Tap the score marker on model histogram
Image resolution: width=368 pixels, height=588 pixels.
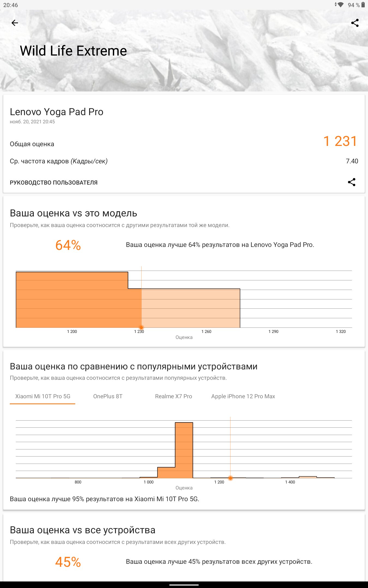tap(141, 327)
